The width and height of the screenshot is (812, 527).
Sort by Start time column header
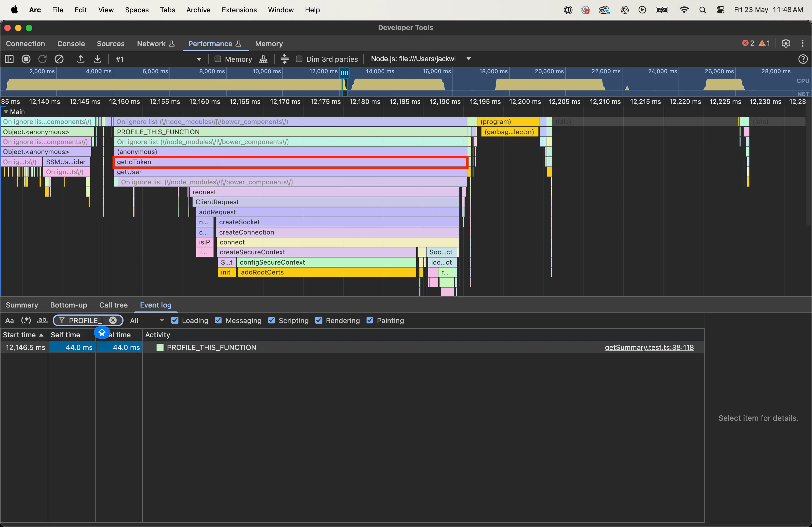click(24, 335)
